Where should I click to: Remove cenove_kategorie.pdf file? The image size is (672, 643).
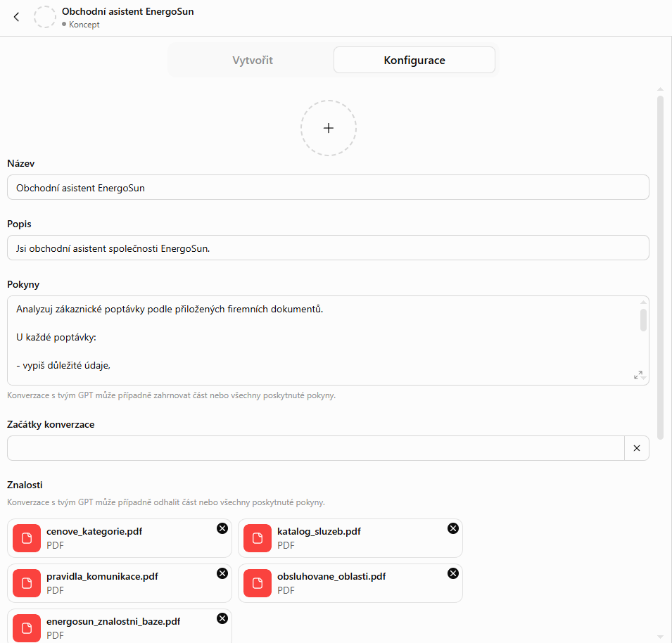pos(222,528)
